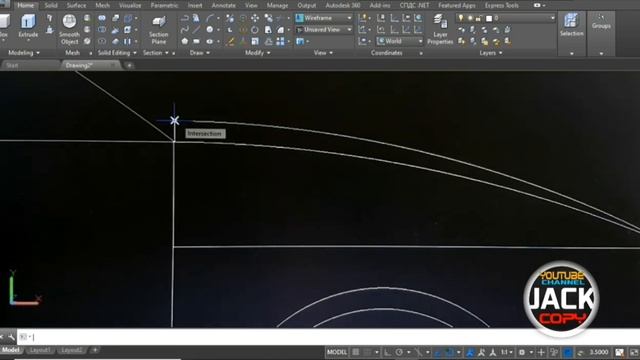640x360 pixels.
Task: Open the Wireframe visual style dropdown
Action: pos(324,18)
